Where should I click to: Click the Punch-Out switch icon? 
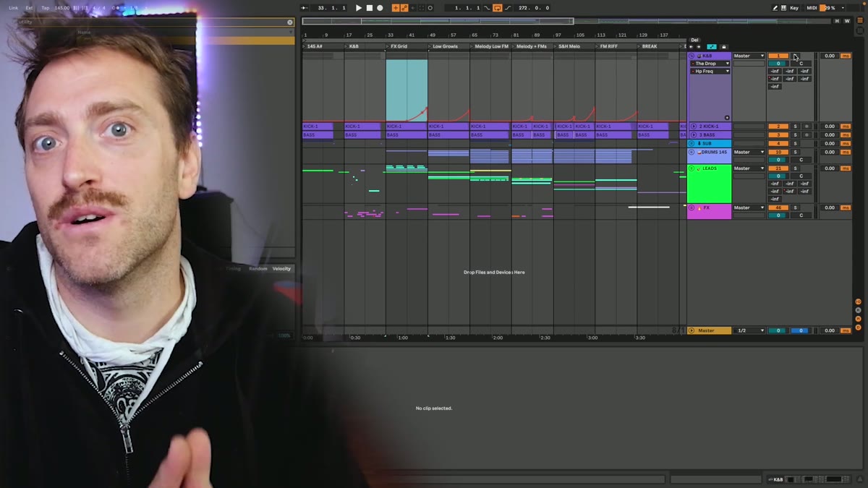[508, 8]
